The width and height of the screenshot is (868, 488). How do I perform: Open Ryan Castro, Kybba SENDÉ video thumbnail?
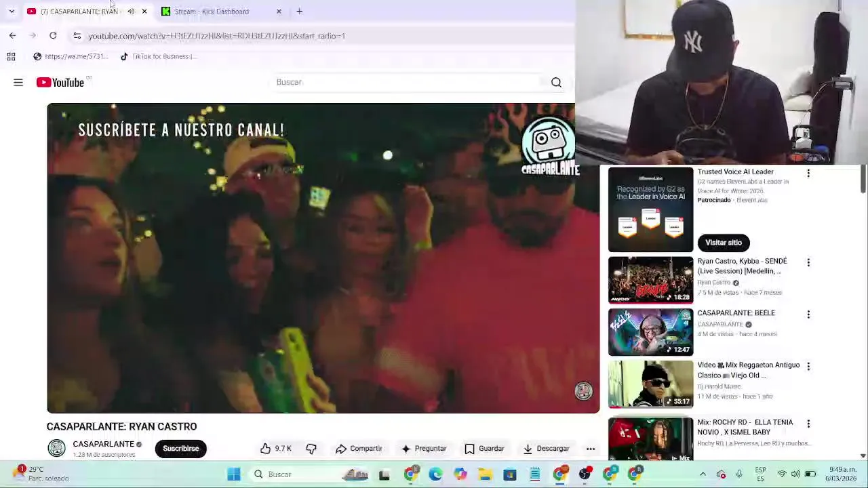[650, 280]
